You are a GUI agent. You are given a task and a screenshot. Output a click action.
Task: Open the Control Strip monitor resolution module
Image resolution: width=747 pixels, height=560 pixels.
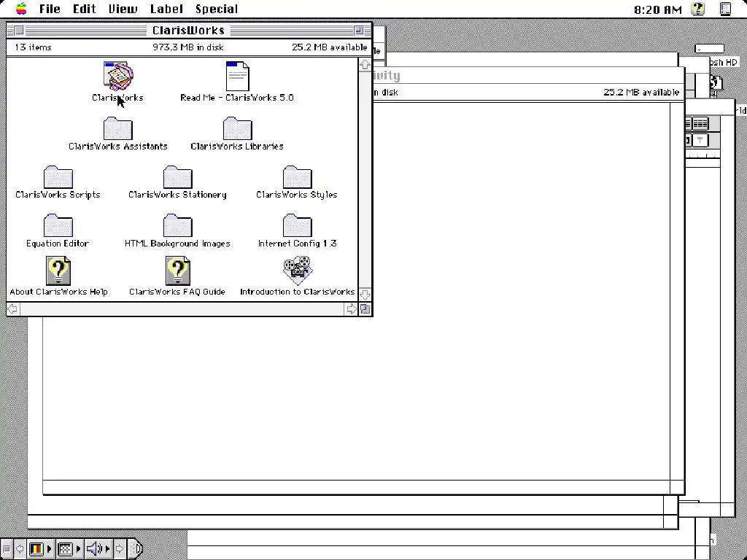[x=69, y=548]
